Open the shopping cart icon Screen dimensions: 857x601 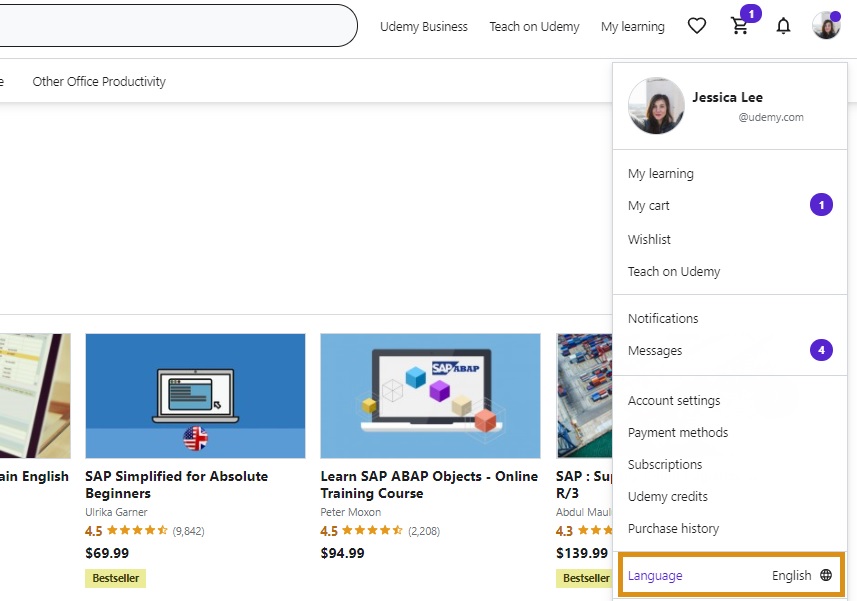pyautogui.click(x=739, y=26)
